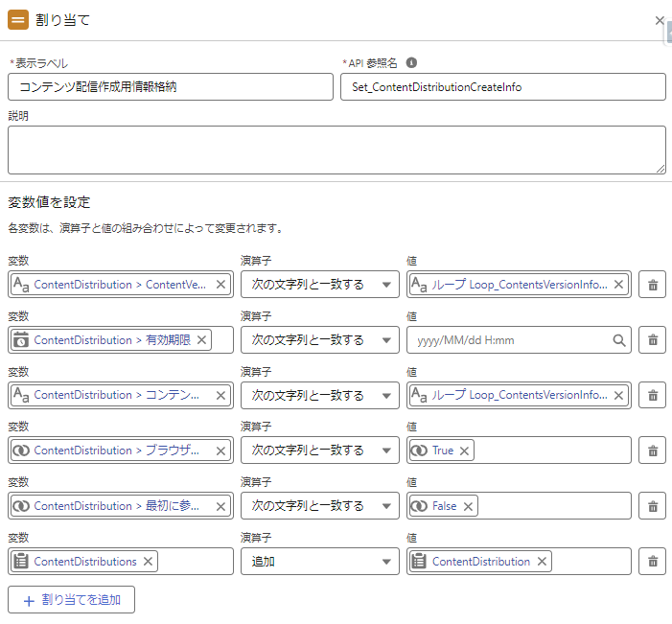Remove the ContentDistribution > コンテン... variable pill
The width and height of the screenshot is (672, 624).
pyautogui.click(x=220, y=395)
